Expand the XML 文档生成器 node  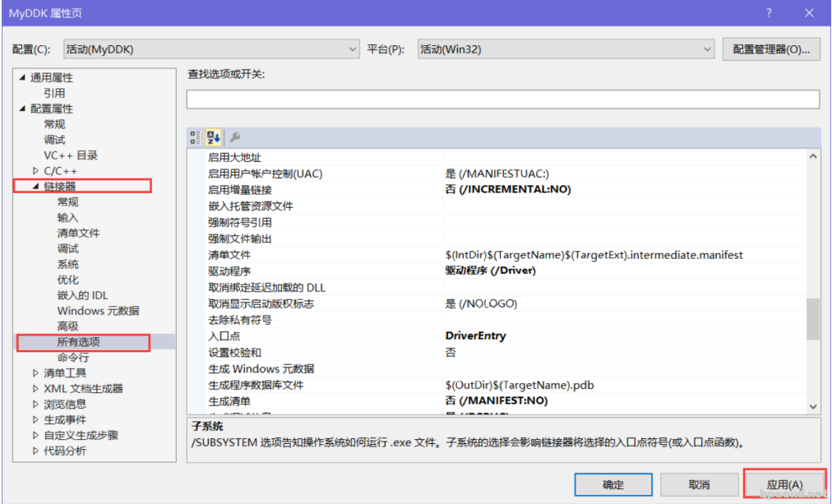35,388
